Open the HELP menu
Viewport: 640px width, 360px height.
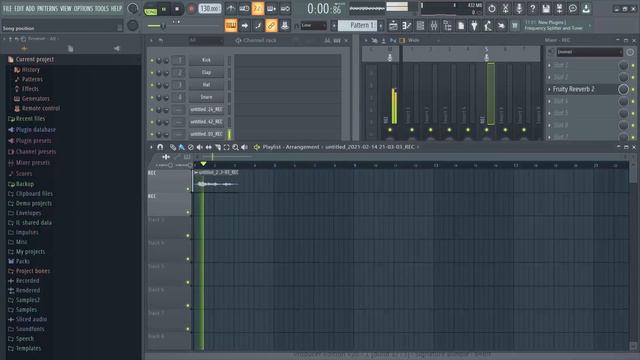116,8
